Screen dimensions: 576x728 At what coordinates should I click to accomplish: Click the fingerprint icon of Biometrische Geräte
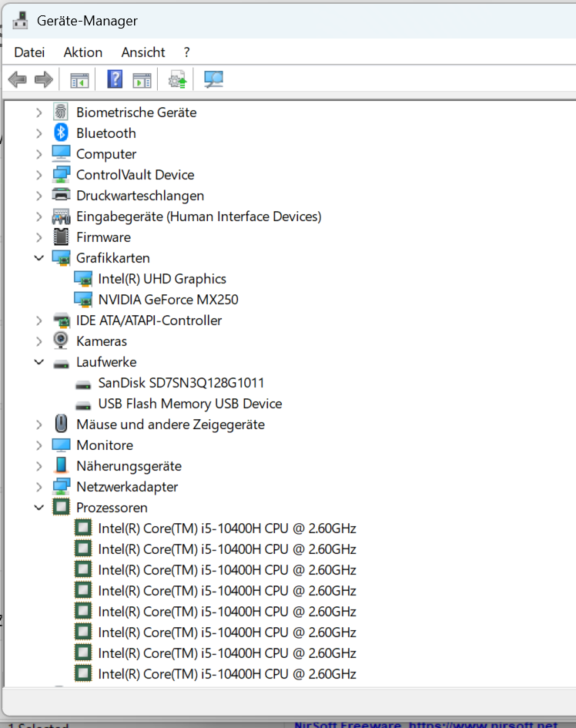(61, 112)
